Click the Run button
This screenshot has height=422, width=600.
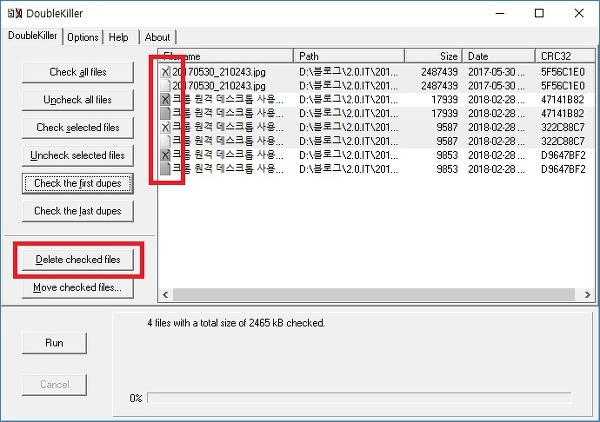[54, 343]
